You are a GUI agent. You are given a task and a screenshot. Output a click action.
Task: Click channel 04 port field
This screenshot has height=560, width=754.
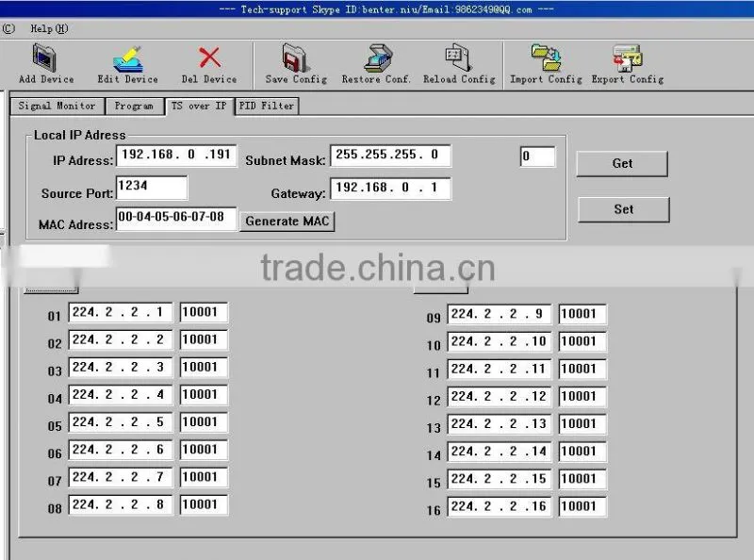click(204, 394)
